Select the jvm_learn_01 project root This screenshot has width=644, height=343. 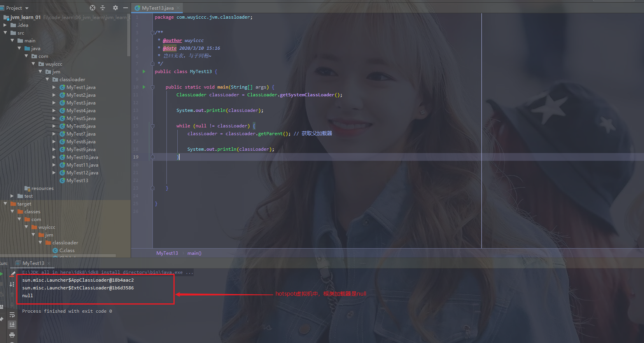[26, 17]
